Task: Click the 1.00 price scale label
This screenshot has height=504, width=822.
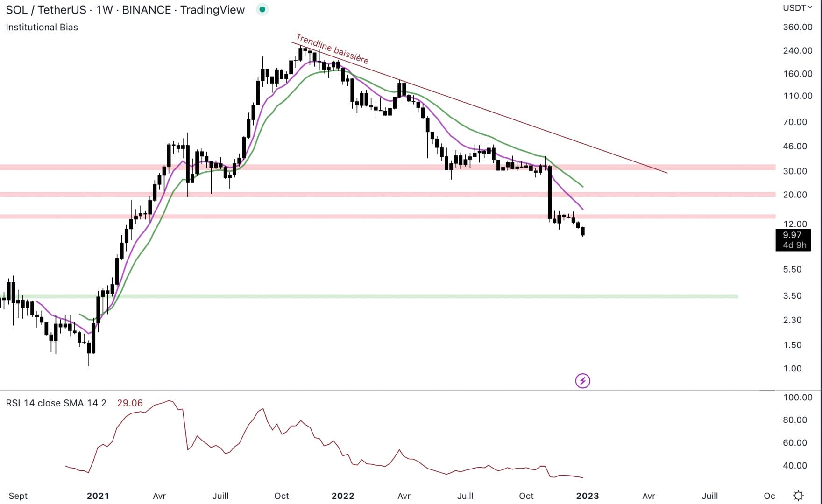Action: click(792, 369)
